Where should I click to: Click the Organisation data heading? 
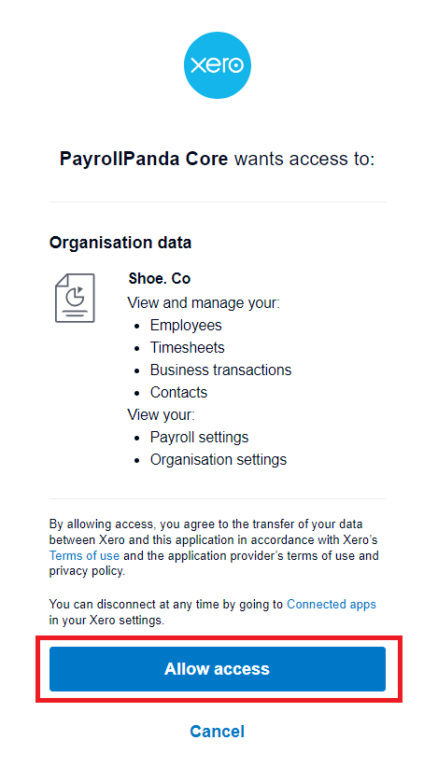[x=120, y=242]
